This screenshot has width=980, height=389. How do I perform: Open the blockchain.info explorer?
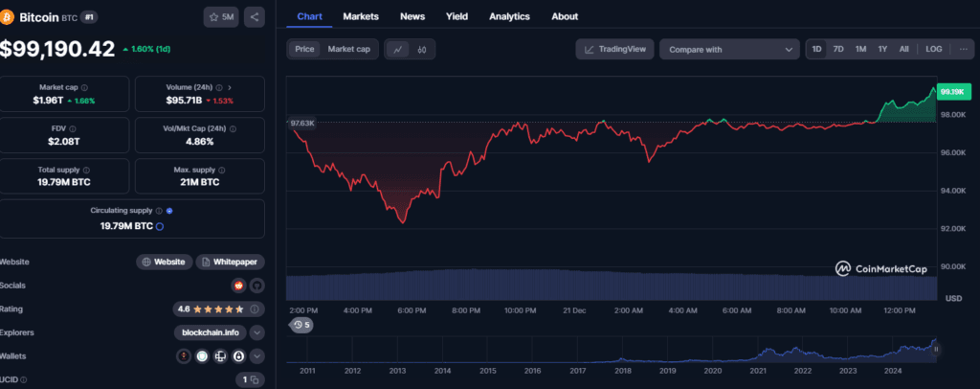click(x=210, y=332)
